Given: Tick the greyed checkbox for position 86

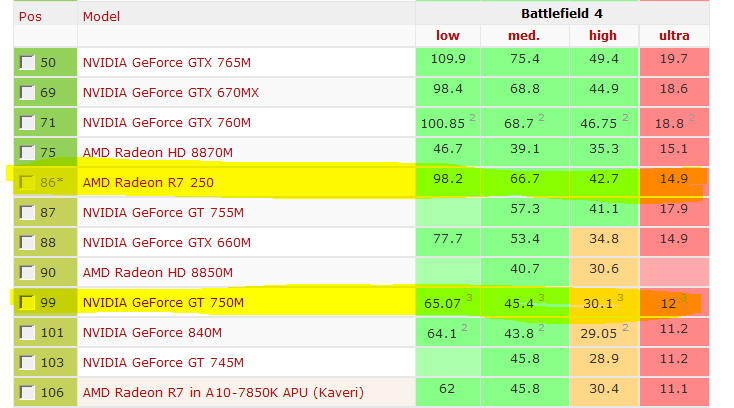Looking at the screenshot, I should pyautogui.click(x=27, y=182).
